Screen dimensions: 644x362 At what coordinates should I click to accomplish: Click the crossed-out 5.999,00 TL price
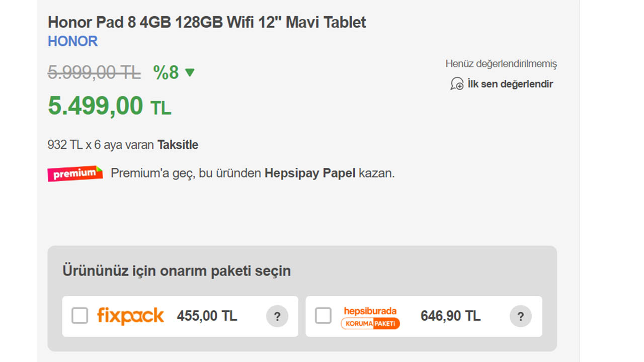pos(94,72)
